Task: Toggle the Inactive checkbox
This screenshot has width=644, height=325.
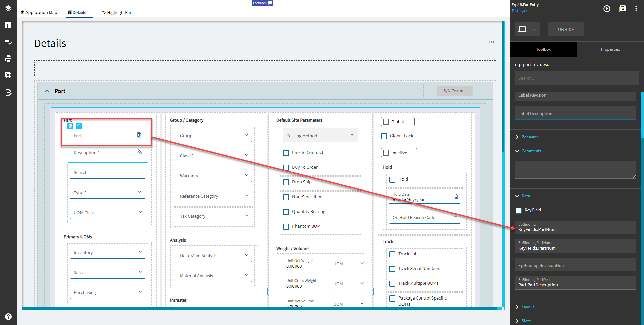Action: pyautogui.click(x=386, y=153)
